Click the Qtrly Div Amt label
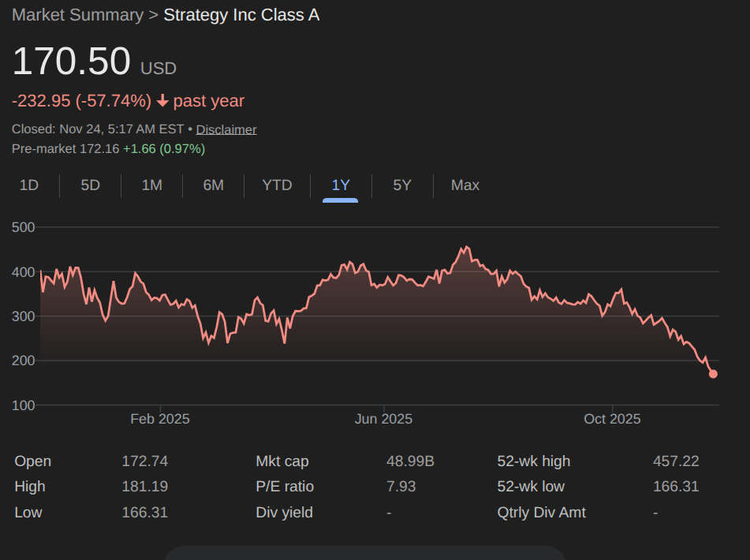Viewport: 750px width, 560px height. (542, 512)
